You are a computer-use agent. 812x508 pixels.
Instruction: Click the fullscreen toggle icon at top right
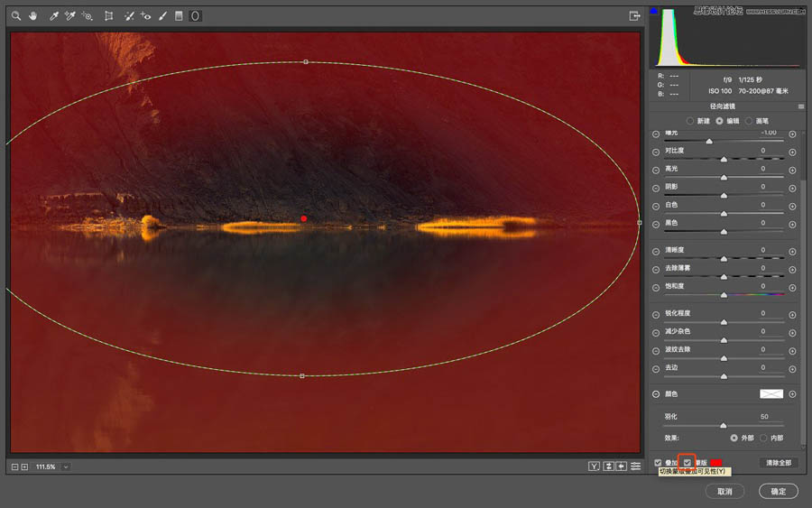pyautogui.click(x=634, y=15)
